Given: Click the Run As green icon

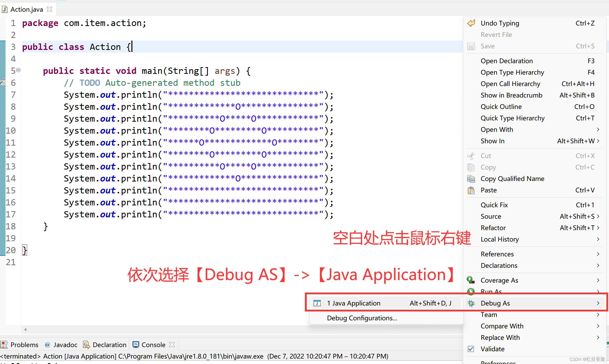Looking at the screenshot, I should pos(471,291).
